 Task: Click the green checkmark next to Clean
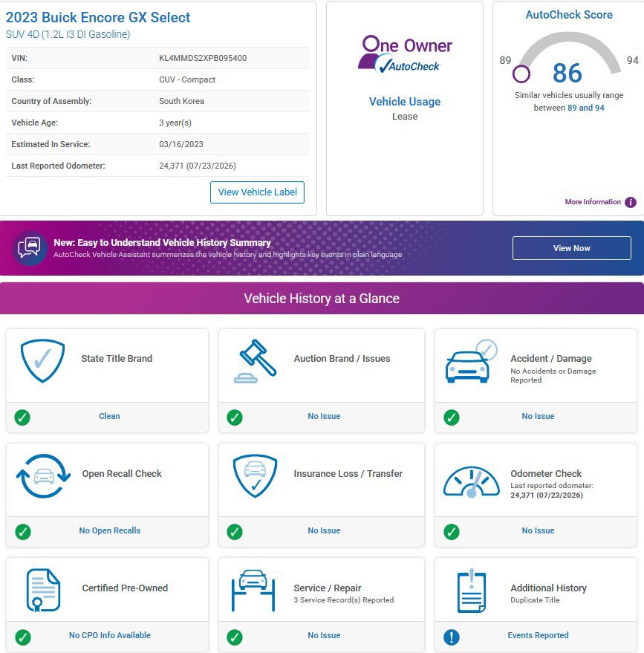pyautogui.click(x=22, y=418)
